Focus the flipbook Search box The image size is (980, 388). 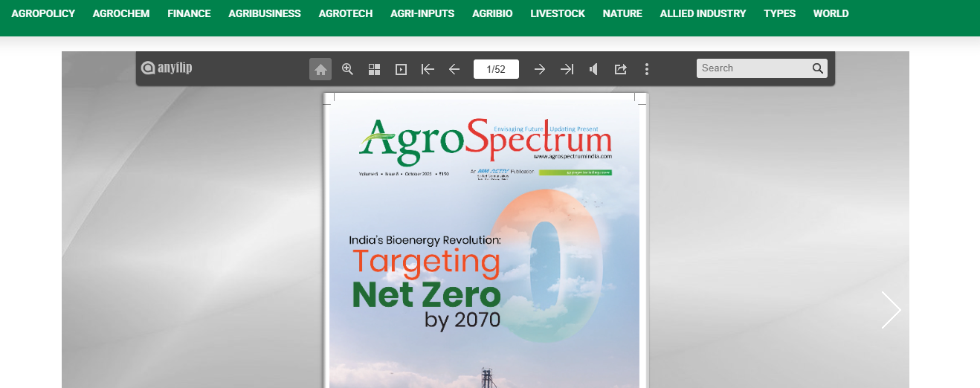point(752,68)
